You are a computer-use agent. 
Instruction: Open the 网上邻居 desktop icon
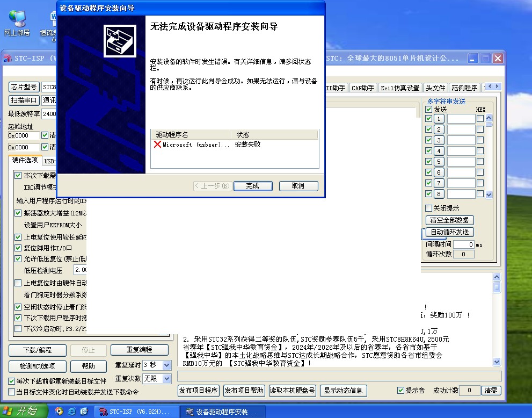17,23
